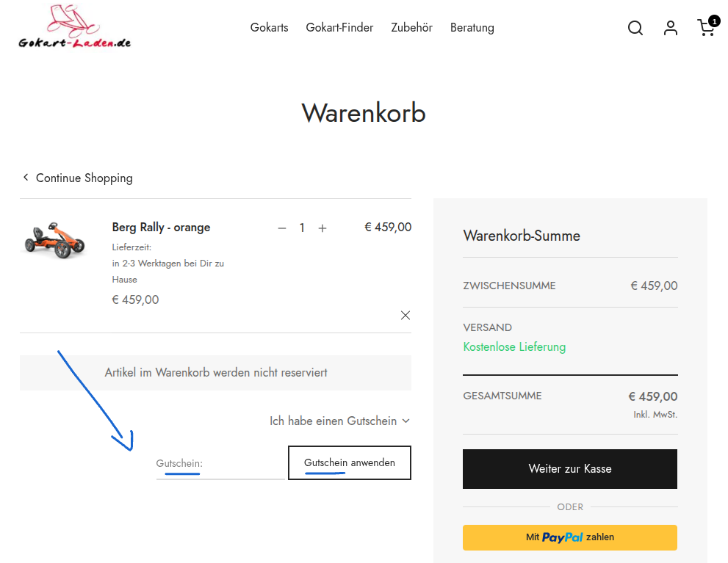The width and height of the screenshot is (728, 563).
Task: Open the Gokart-Finder page
Action: click(x=339, y=28)
